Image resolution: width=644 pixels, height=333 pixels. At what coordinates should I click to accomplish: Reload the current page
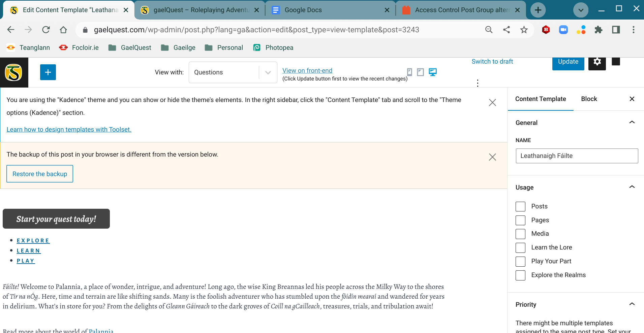(46, 30)
